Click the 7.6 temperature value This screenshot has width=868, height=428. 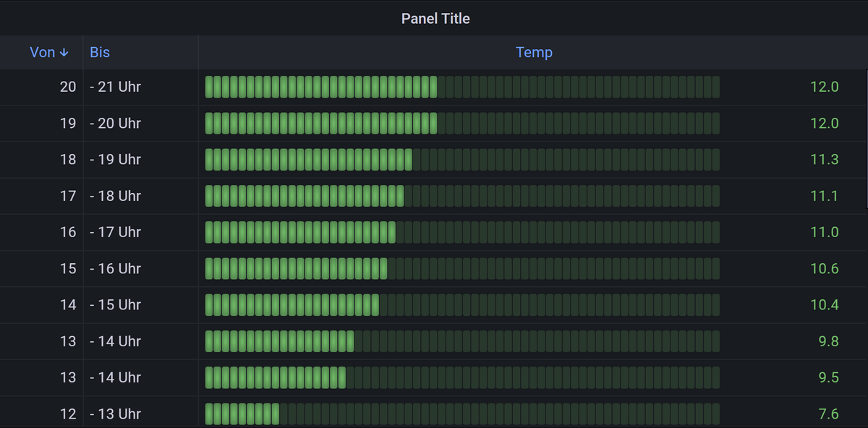tap(829, 414)
